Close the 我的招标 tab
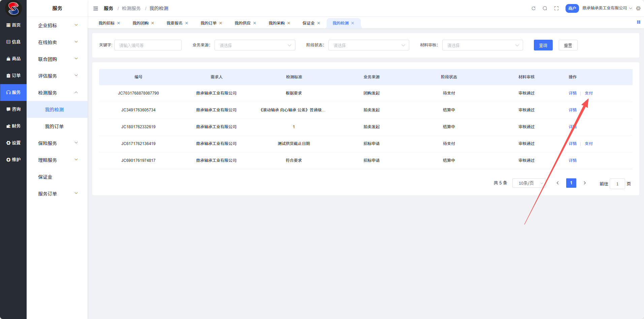This screenshot has height=319, width=644. click(x=119, y=23)
